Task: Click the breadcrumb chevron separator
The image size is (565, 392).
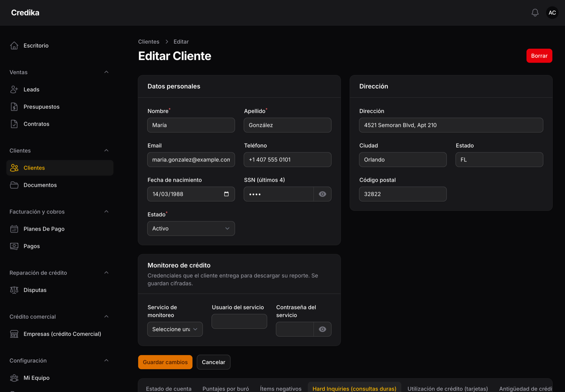Action: click(x=167, y=42)
